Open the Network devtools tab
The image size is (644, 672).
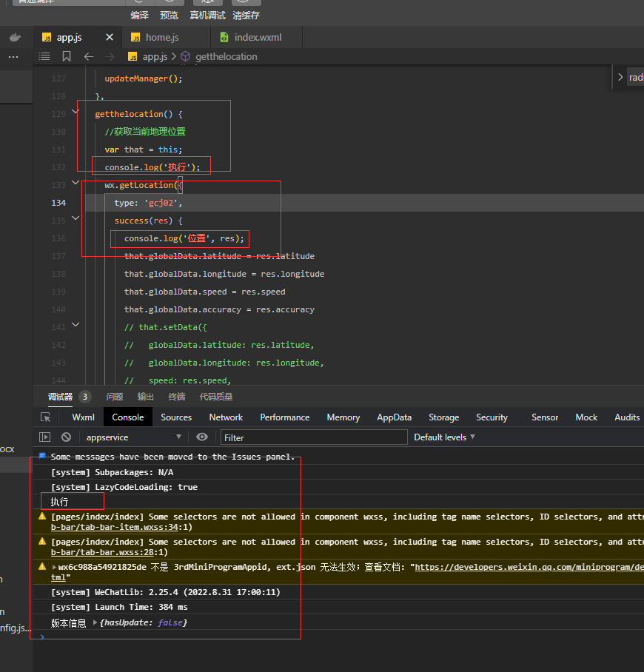(226, 417)
